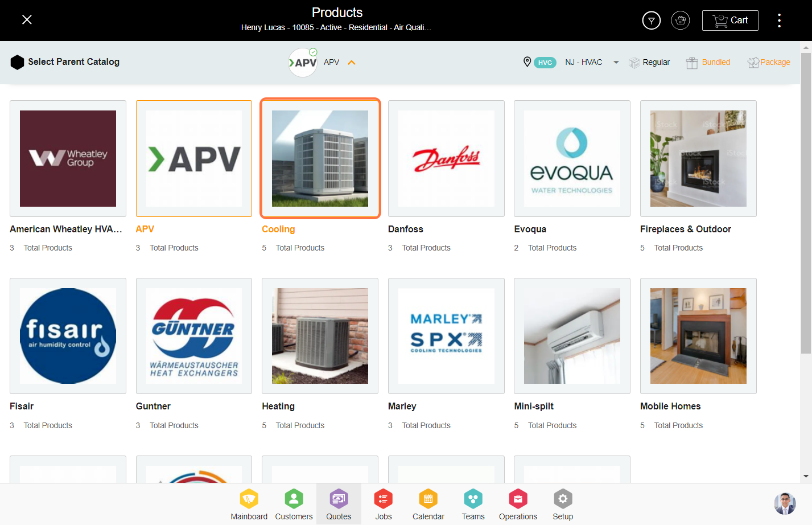812x525 pixels.
Task: Click the Select Parent Catalog label
Action: [x=73, y=62]
